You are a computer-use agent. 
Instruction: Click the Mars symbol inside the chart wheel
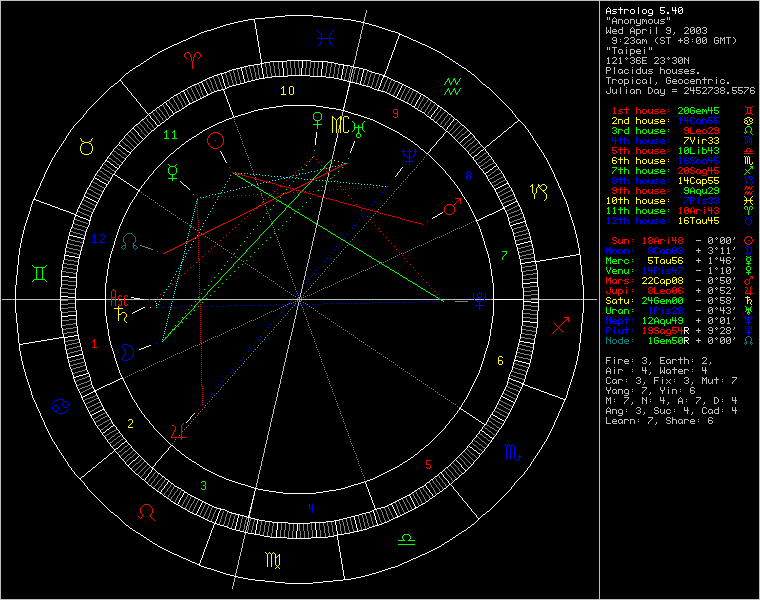coord(451,208)
